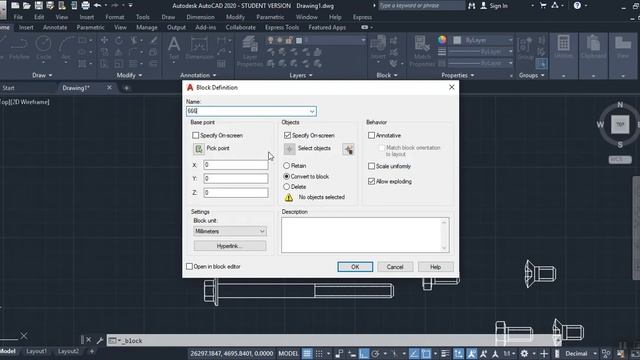Click the customize wrench icon by command line
The image size is (640, 360).
tap(100, 340)
